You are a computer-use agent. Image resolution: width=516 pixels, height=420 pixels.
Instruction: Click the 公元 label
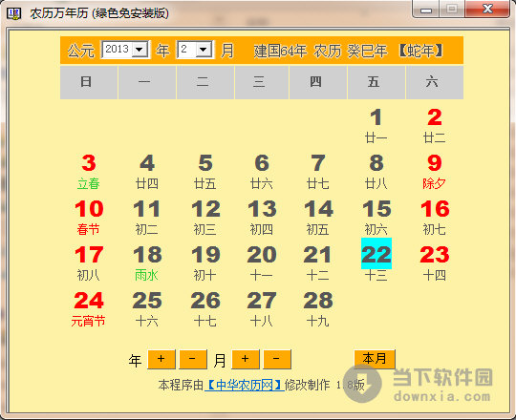point(81,51)
